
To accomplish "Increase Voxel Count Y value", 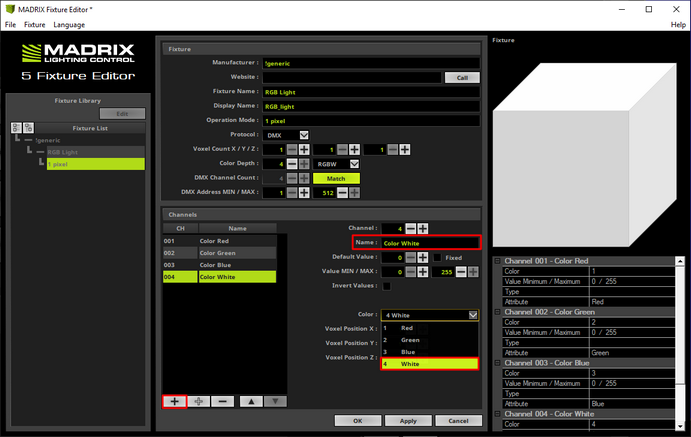I will 354,150.
